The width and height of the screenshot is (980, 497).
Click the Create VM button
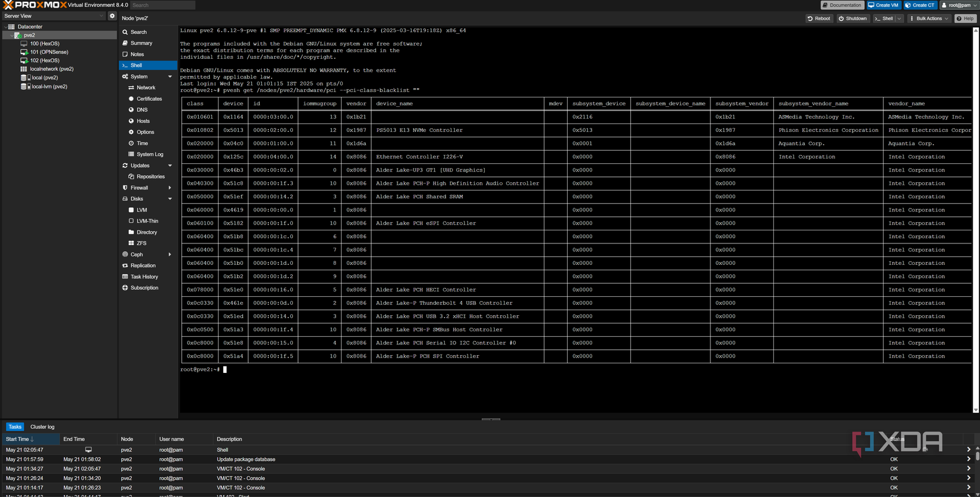pos(884,5)
